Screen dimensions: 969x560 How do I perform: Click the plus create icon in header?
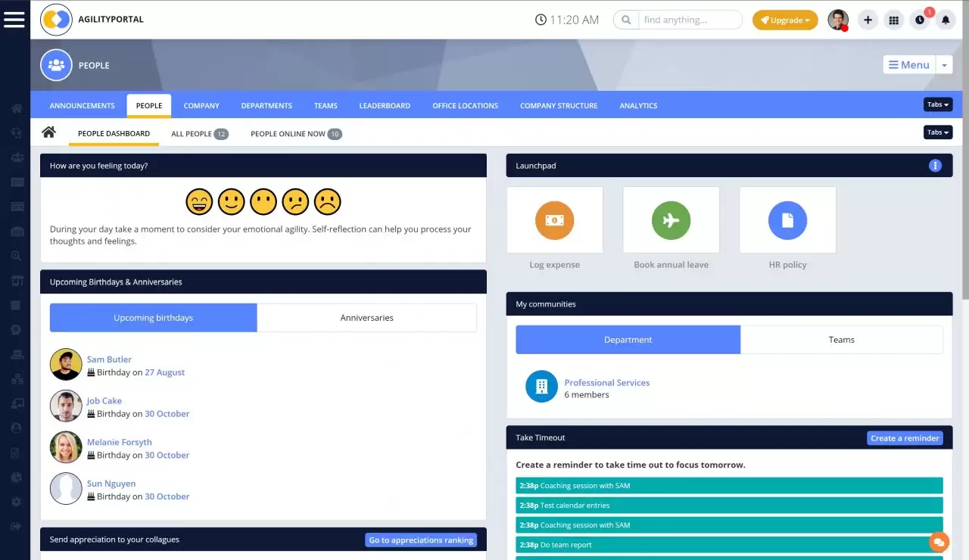(x=868, y=20)
